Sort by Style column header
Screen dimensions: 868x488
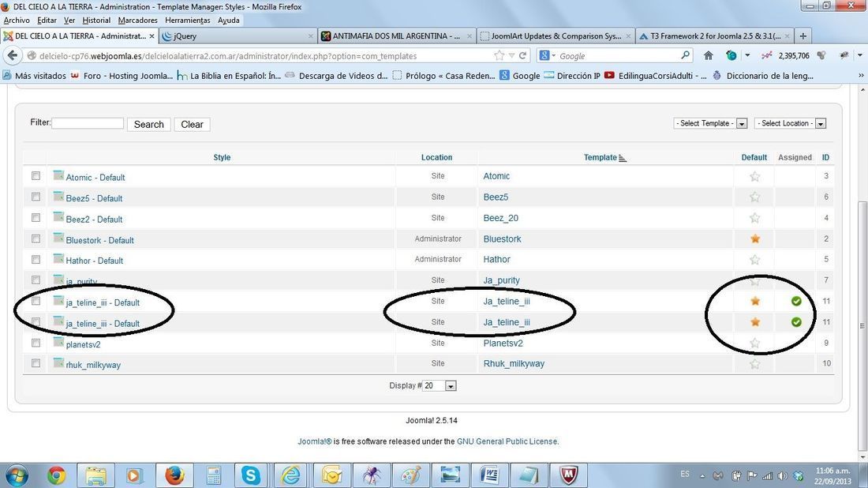coord(222,157)
